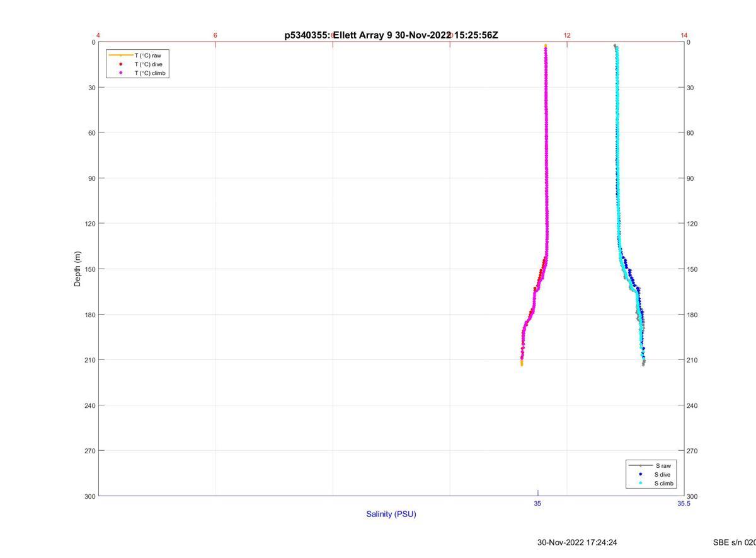Select the 'T (°C) climb' legend label
Viewport: 756px width, 558px height.
tap(150, 73)
